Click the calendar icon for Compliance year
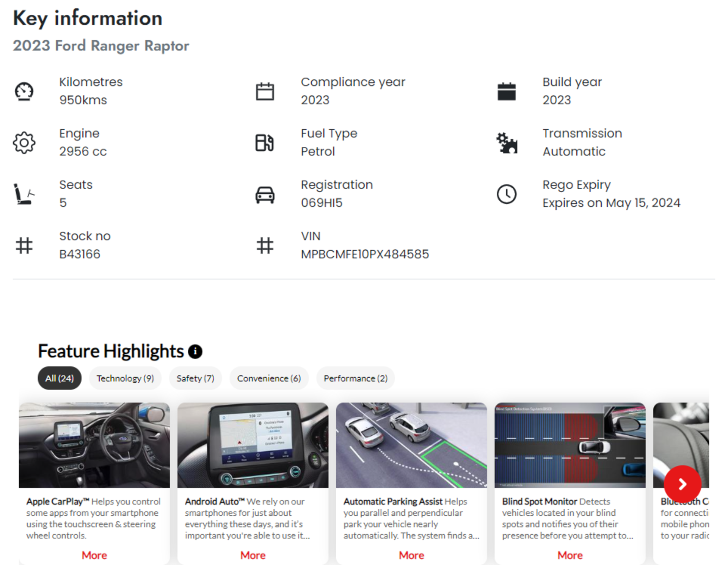This screenshot has width=728, height=565. 265,91
